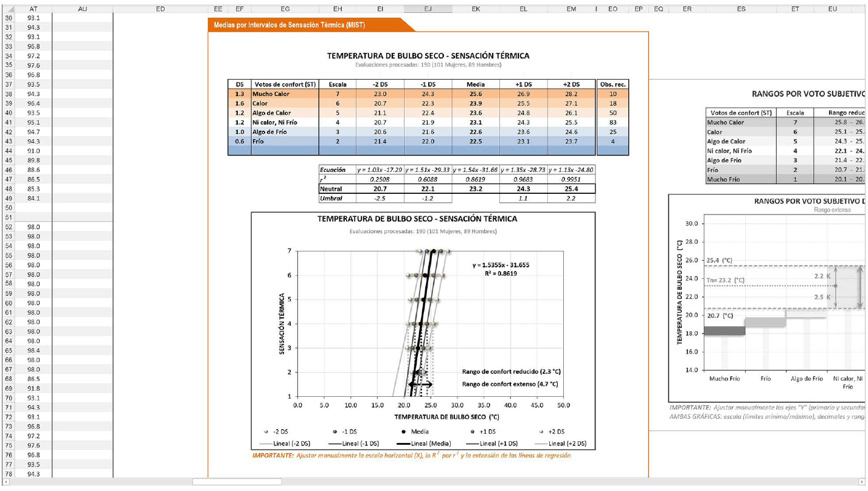Image resolution: width=868 pixels, height=491 pixels.
Task: Click the 'Umbral' row label
Action: click(x=332, y=199)
